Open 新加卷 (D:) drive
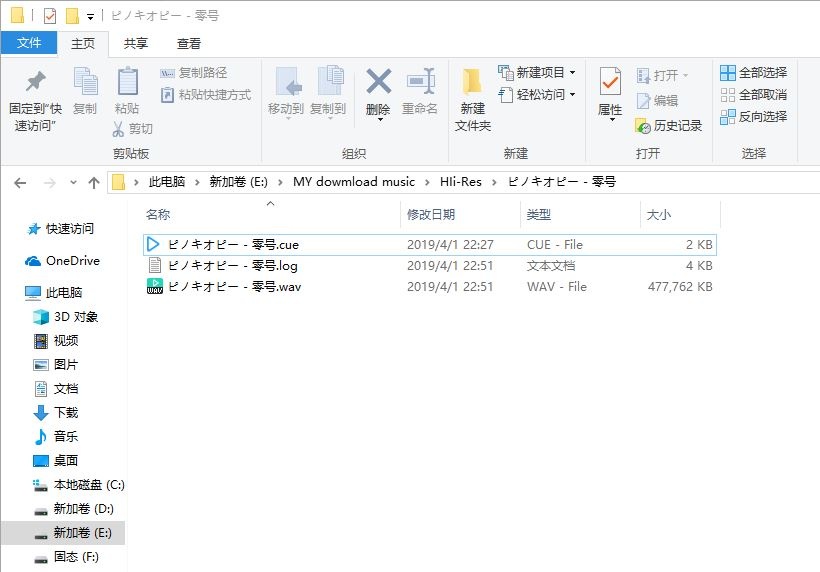The width and height of the screenshot is (820, 572). tap(74, 509)
